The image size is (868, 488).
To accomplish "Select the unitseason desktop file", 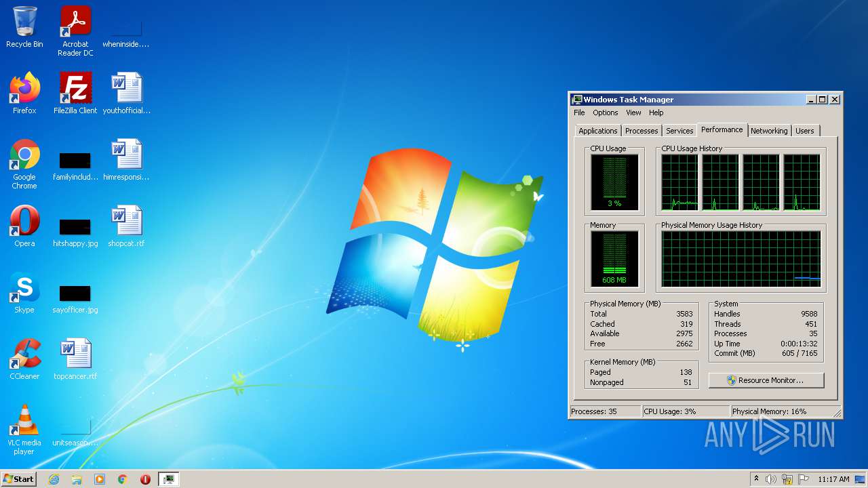I will point(75,432).
